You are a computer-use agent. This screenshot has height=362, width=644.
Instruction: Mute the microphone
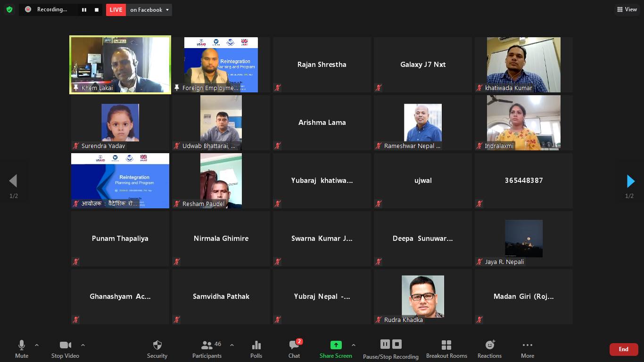[22, 349]
